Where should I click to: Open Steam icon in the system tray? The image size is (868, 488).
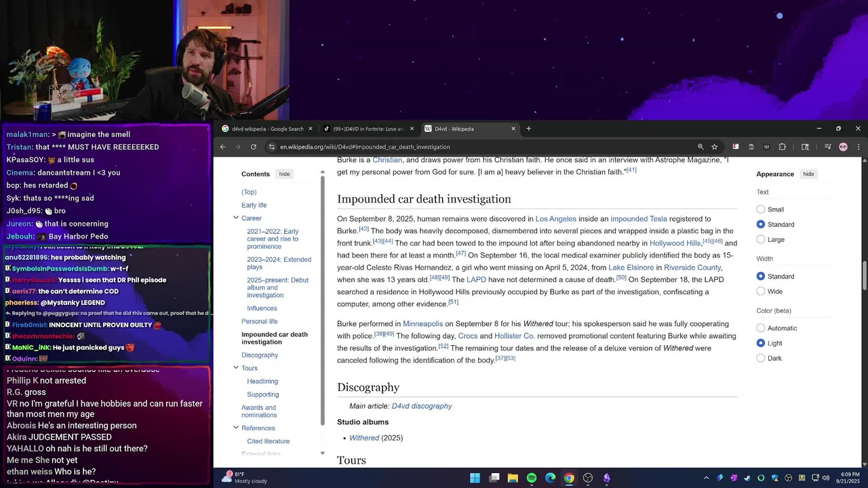pos(747,478)
